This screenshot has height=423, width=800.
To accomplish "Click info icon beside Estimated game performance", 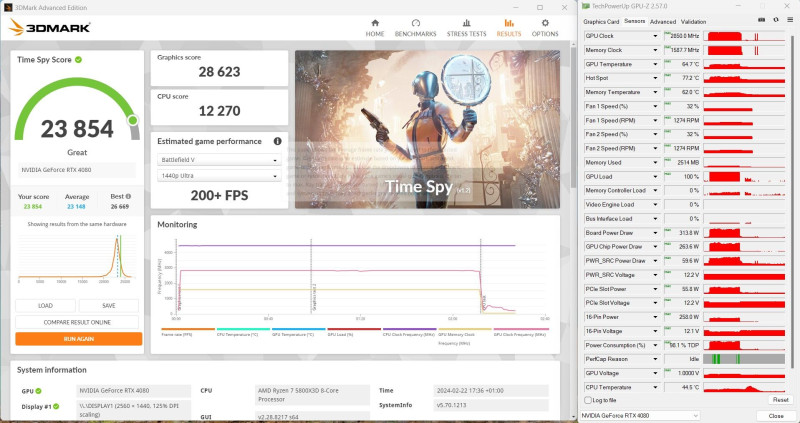I will (278, 141).
